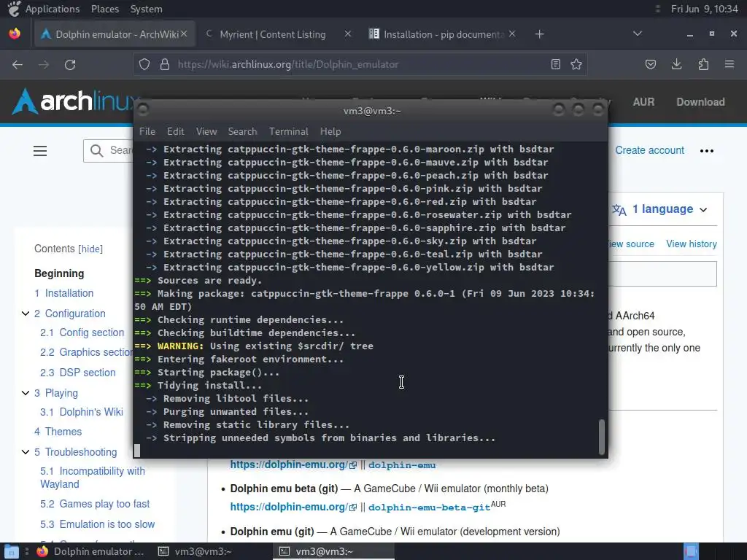This screenshot has width=747, height=560.
Task: Open the dolphin-emu package link
Action: tap(402, 464)
